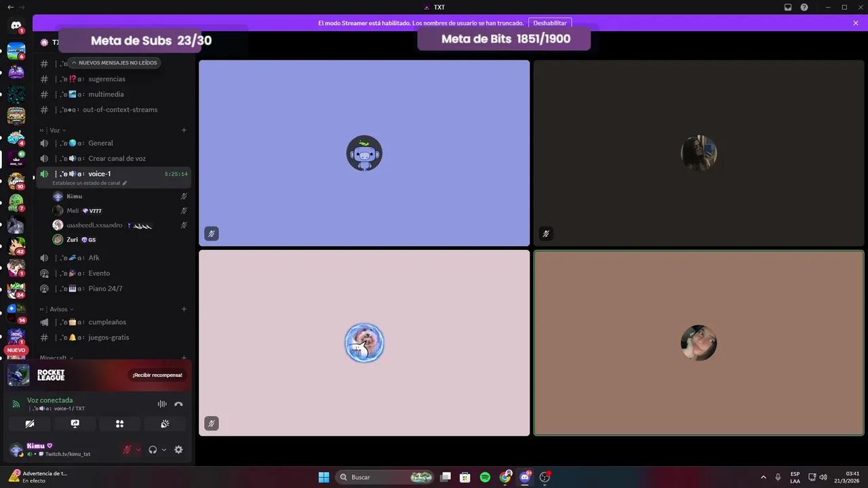This screenshot has width=868, height=488.
Task: Open the cumpleaños announcement channel
Action: [114, 322]
